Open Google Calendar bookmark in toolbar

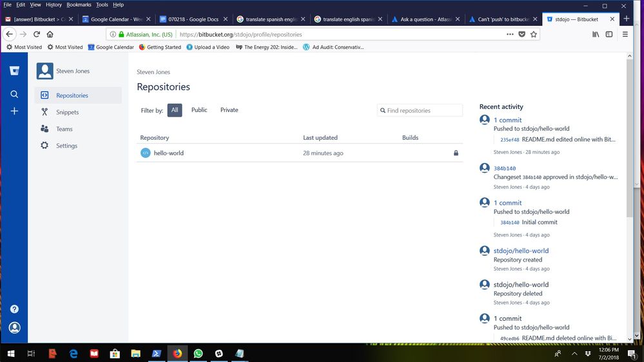tap(111, 47)
